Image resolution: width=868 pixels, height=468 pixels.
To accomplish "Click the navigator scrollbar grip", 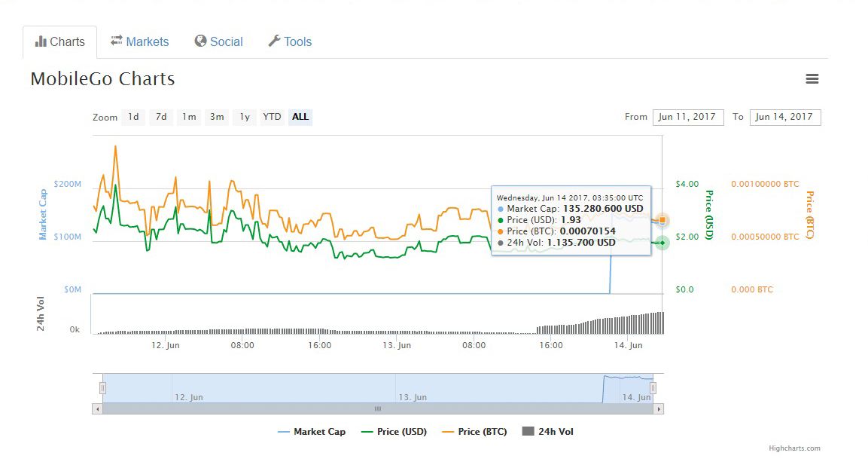I will point(377,409).
